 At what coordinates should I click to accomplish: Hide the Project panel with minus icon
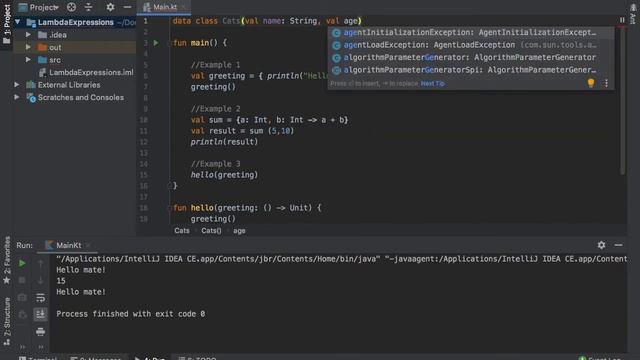pyautogui.click(x=127, y=7)
